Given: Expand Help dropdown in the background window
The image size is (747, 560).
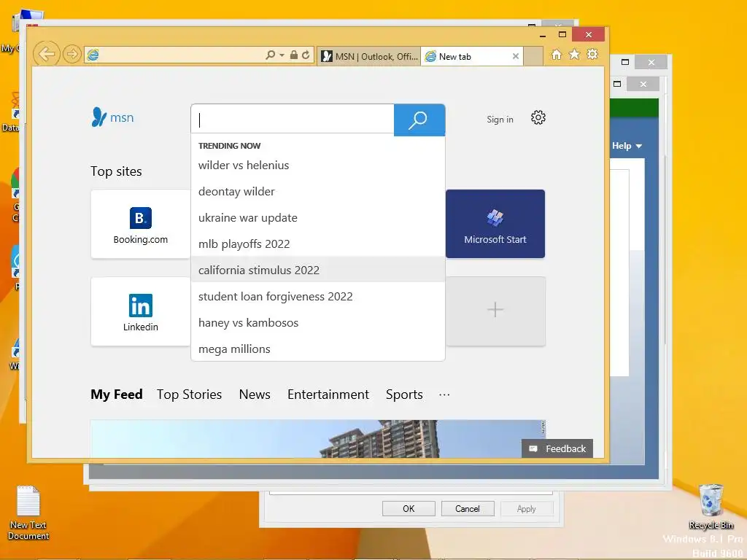Looking at the screenshot, I should click(x=627, y=146).
